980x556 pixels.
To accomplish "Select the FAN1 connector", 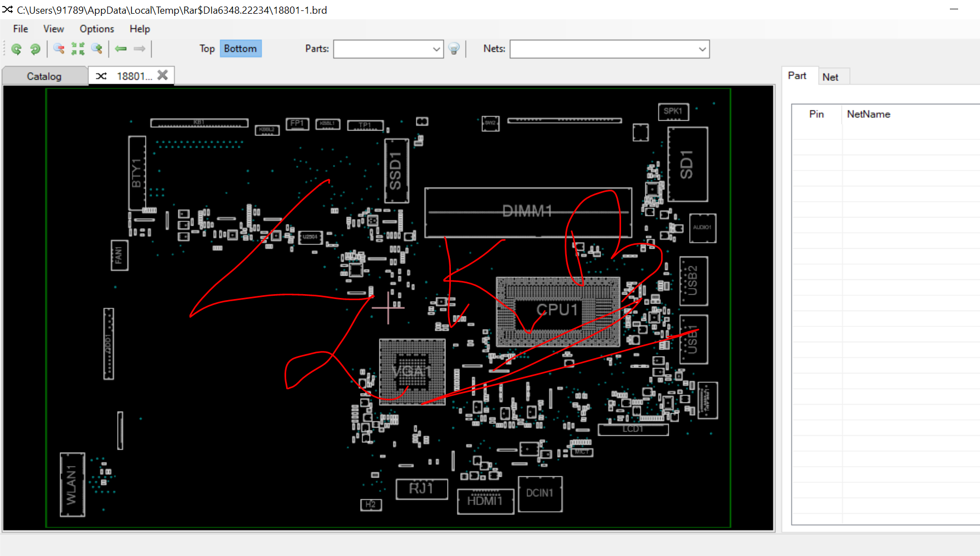I will [x=119, y=255].
